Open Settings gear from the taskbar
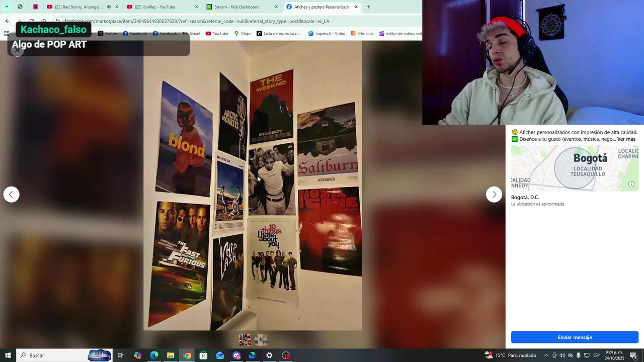The height and width of the screenshot is (362, 644). [269, 355]
